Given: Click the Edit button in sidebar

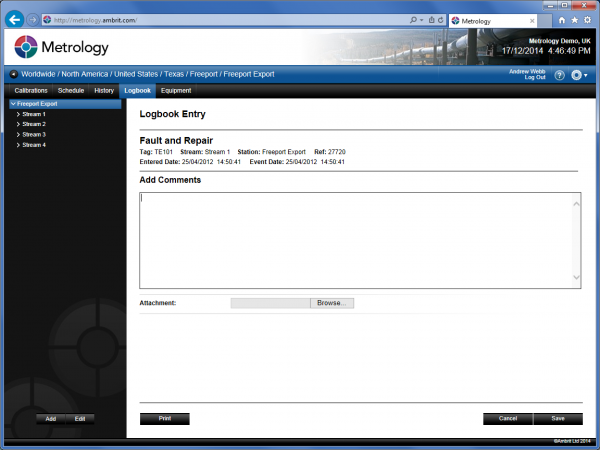Looking at the screenshot, I should point(80,419).
